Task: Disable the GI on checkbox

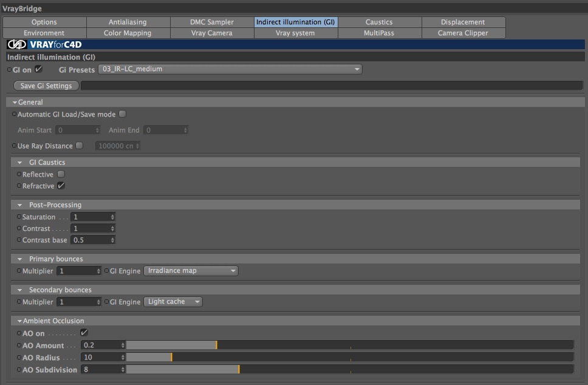Action: [39, 69]
